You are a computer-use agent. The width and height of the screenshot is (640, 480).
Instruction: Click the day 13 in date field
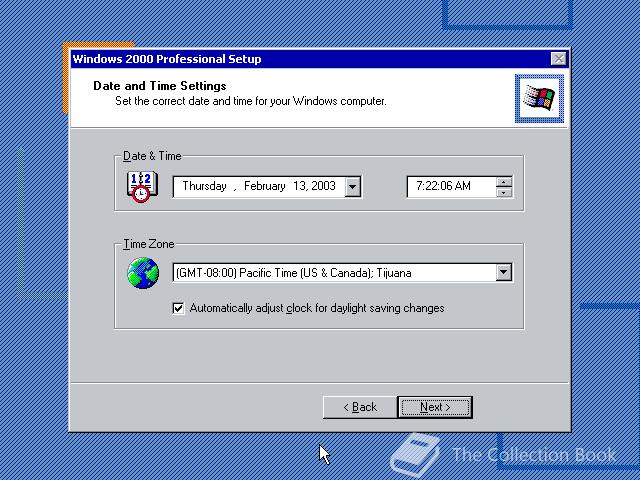coord(300,186)
